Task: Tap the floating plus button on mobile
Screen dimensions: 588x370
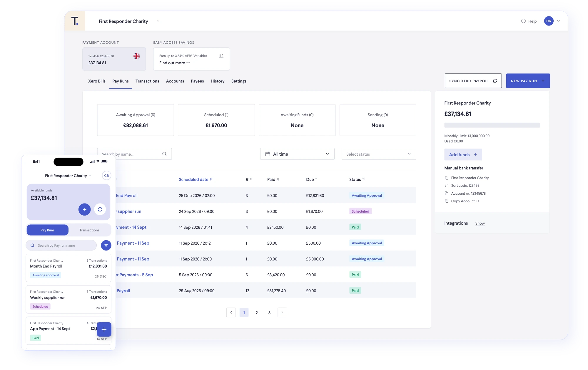Action: [x=104, y=329]
